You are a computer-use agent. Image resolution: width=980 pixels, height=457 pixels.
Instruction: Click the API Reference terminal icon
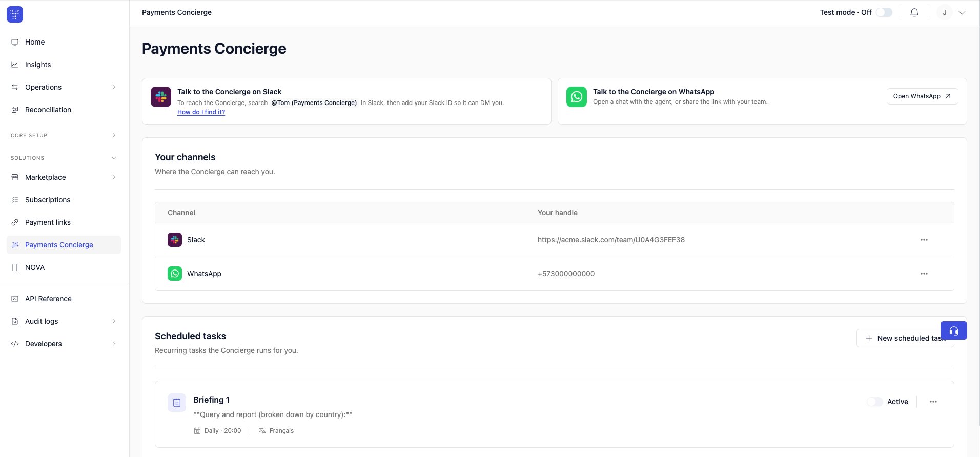tap(15, 299)
